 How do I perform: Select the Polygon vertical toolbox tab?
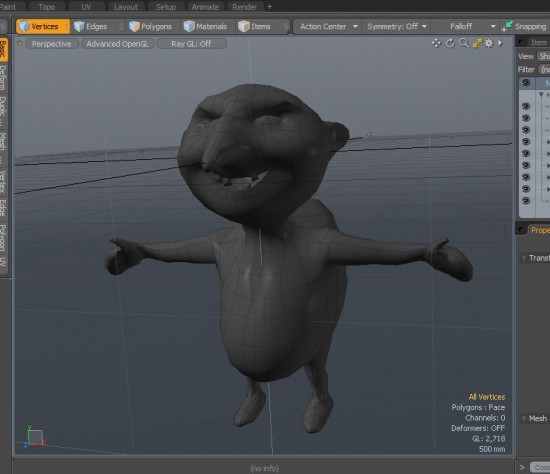[x=4, y=237]
